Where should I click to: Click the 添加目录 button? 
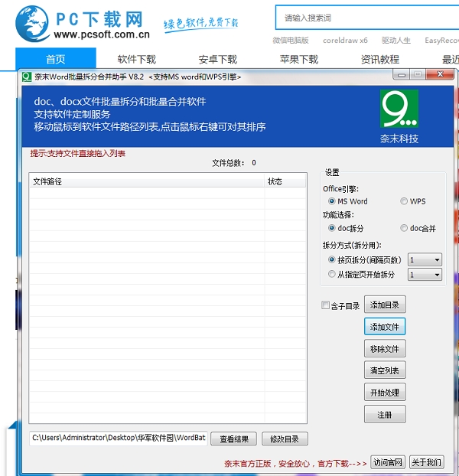pyautogui.click(x=385, y=305)
